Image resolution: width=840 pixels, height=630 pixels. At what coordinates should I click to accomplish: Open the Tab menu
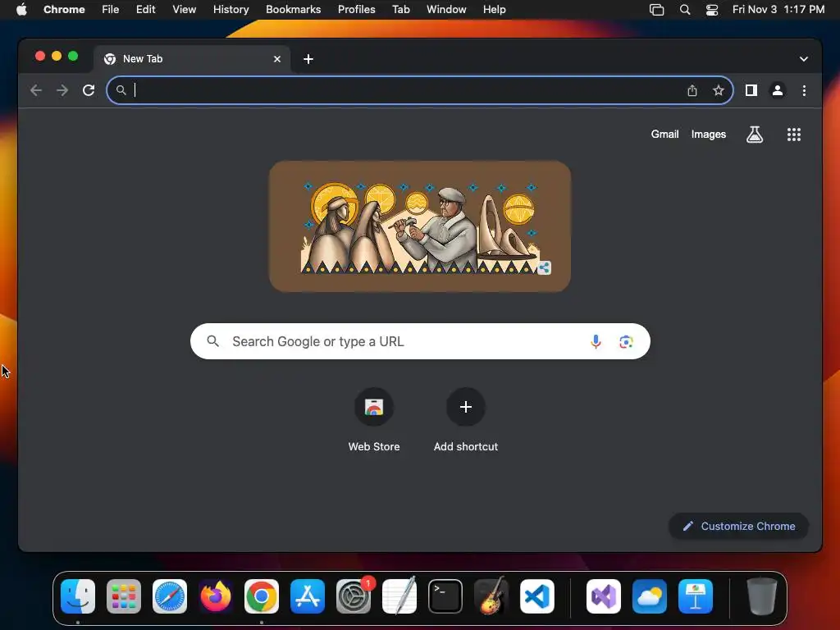tap(400, 10)
